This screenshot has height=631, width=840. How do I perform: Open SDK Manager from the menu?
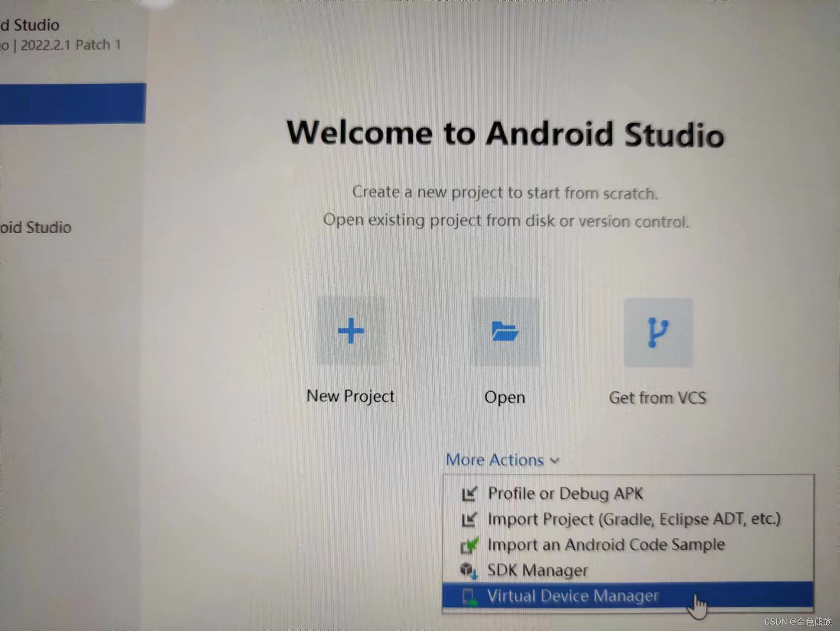628,570
